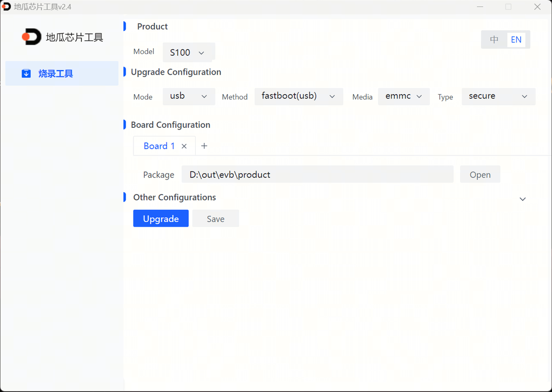The image size is (552, 392).
Task: Open the Type dropdown showing secure
Action: [x=498, y=96]
